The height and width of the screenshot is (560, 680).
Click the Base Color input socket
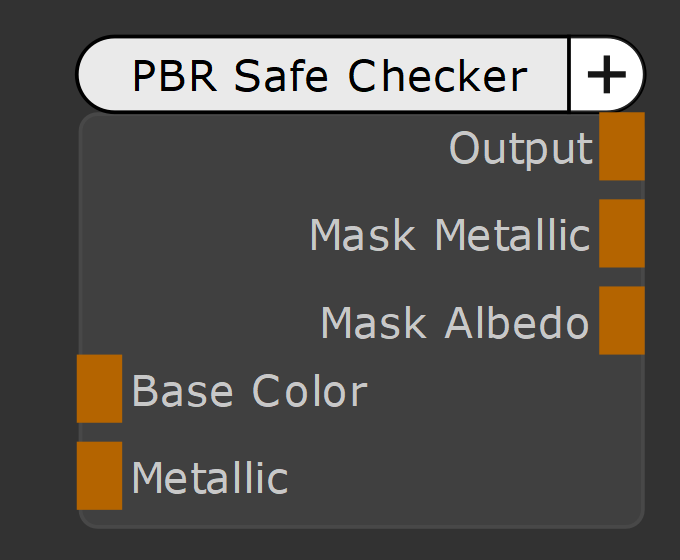coord(99,389)
